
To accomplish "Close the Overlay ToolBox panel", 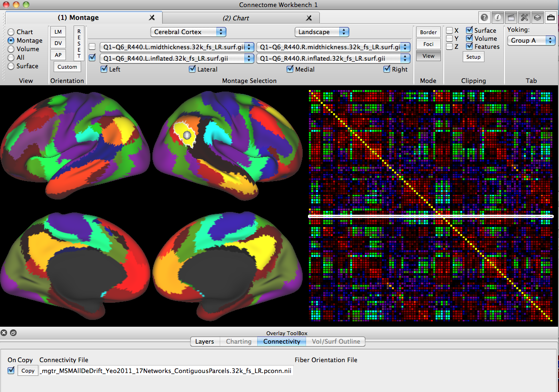I will tap(4, 333).
